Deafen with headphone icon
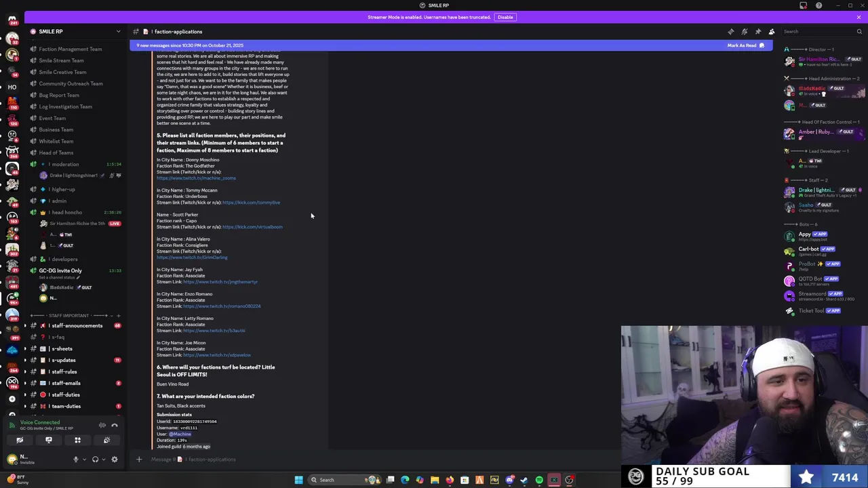The height and width of the screenshot is (488, 868). click(x=95, y=460)
